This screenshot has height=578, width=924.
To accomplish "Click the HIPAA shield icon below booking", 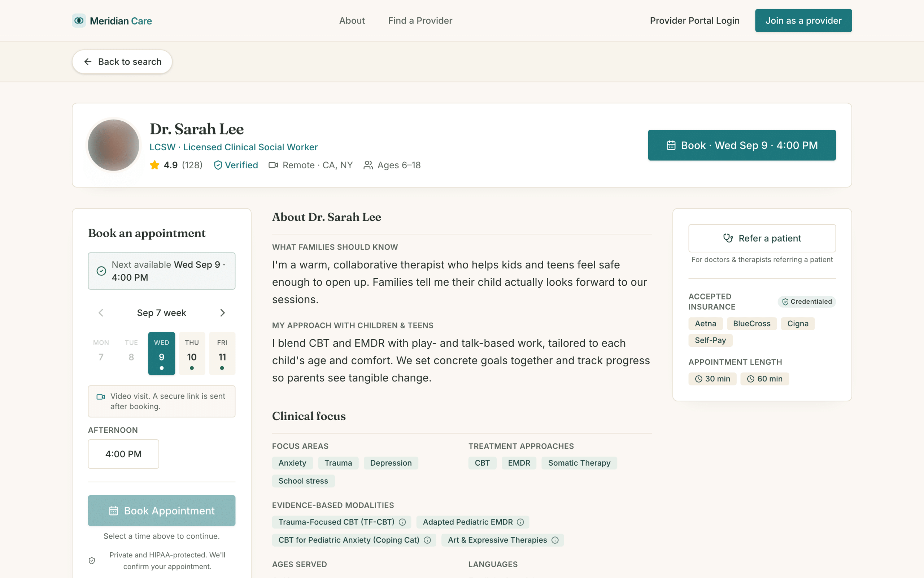I will tap(92, 561).
